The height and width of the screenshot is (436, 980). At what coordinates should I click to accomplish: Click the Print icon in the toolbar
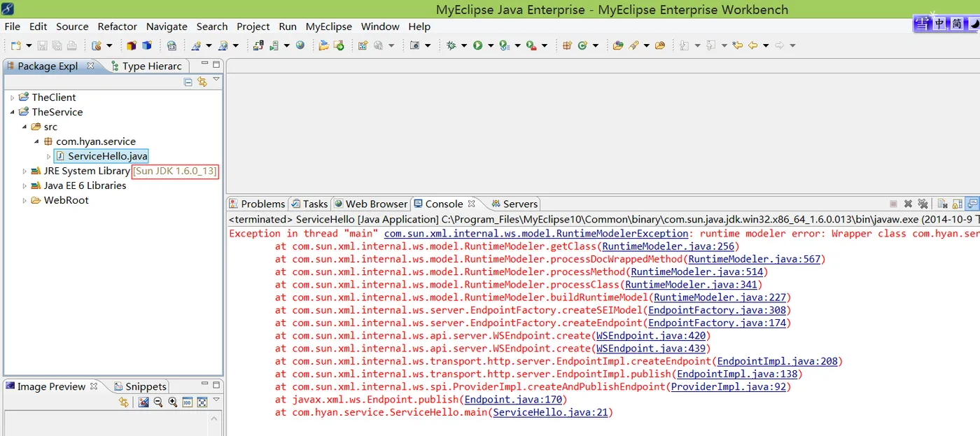[71, 45]
